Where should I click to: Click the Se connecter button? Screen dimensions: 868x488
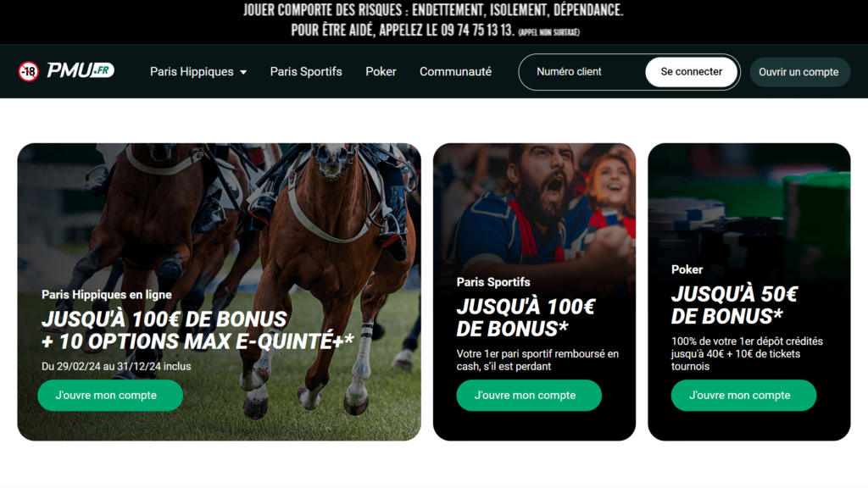click(x=692, y=72)
